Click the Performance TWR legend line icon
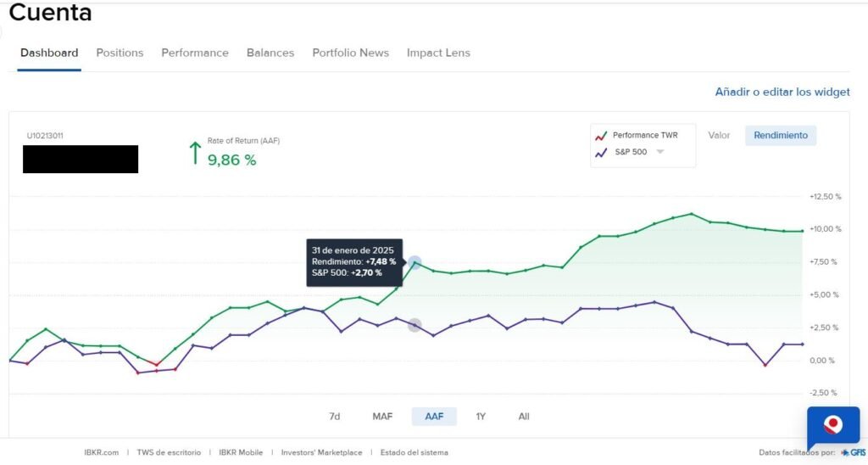868x465 pixels. click(601, 136)
